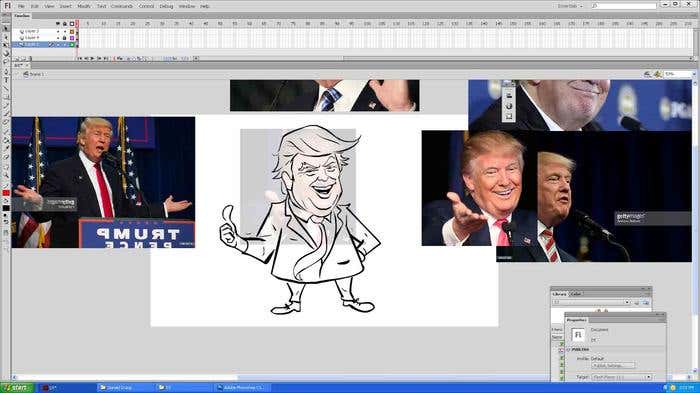The width and height of the screenshot is (700, 393).
Task: Toggle Show or Hide All Layers eye
Action: (58, 24)
